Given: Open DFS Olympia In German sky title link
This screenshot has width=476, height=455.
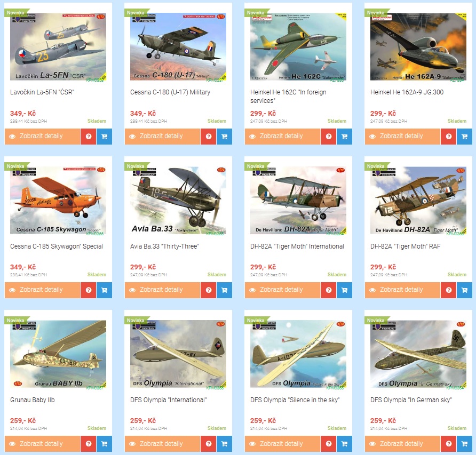Looking at the screenshot, I should point(411,400).
